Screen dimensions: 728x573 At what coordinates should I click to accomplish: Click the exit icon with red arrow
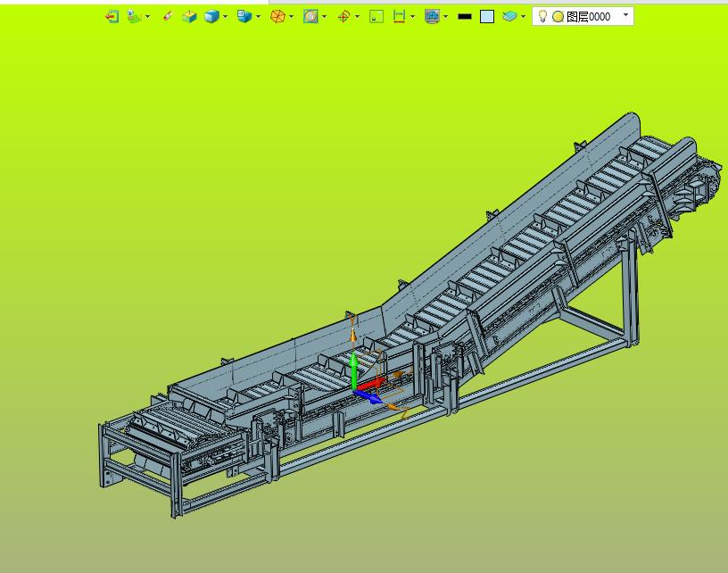point(112,17)
